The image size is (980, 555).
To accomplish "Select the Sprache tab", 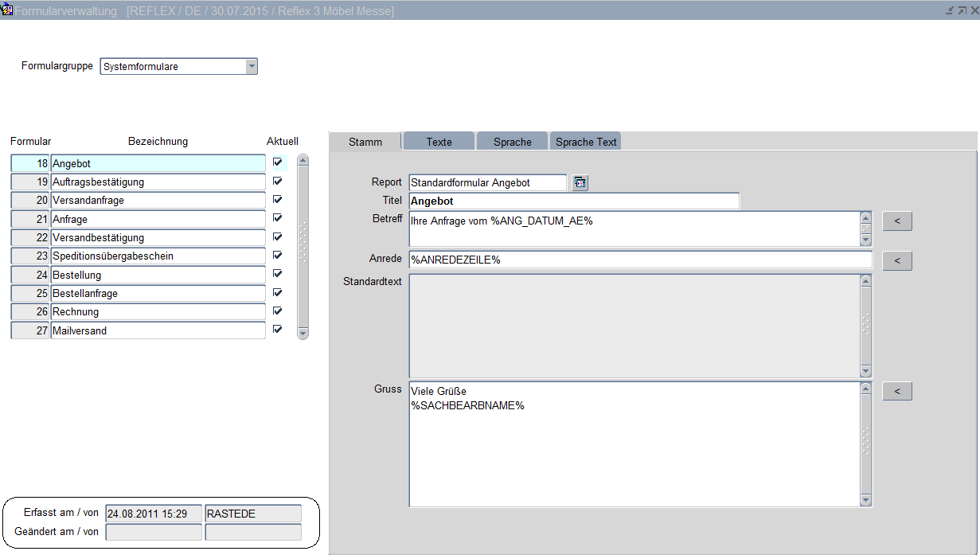I will point(512,142).
